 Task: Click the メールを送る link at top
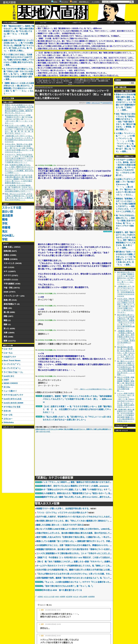pyautogui.click(x=95, y=2)
